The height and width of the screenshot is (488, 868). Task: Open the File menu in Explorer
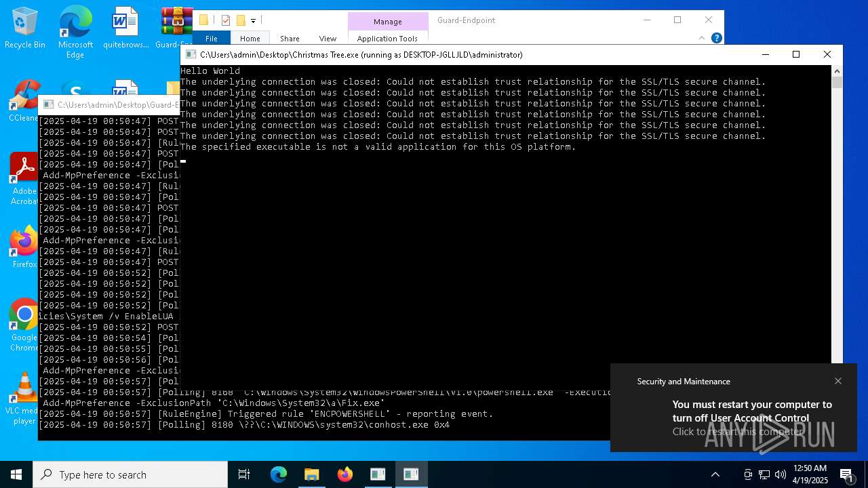pyautogui.click(x=212, y=39)
